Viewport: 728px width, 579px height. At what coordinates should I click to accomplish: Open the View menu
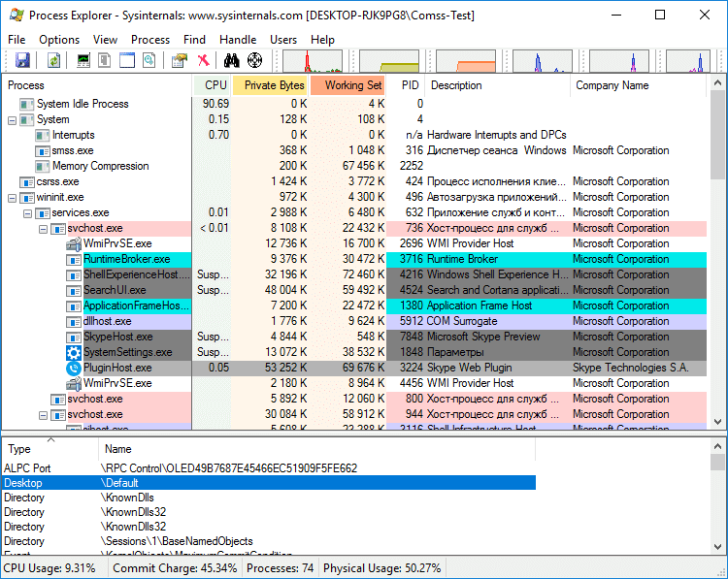pyautogui.click(x=105, y=40)
